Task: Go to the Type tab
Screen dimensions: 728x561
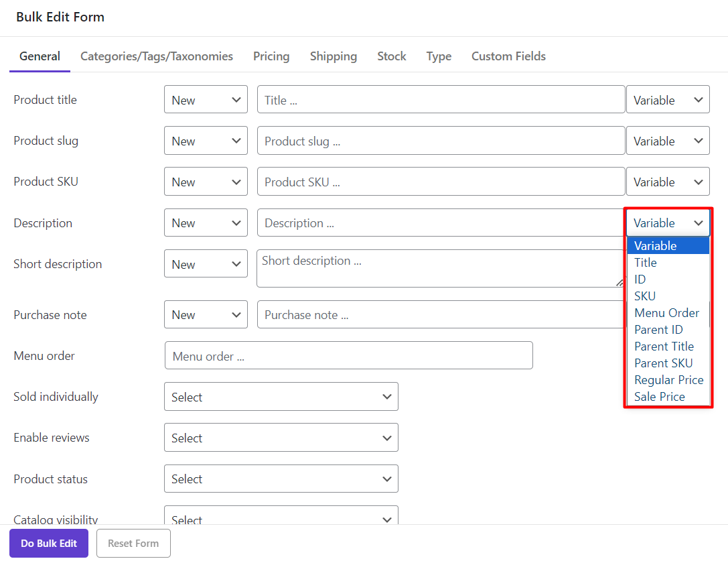Action: point(439,56)
